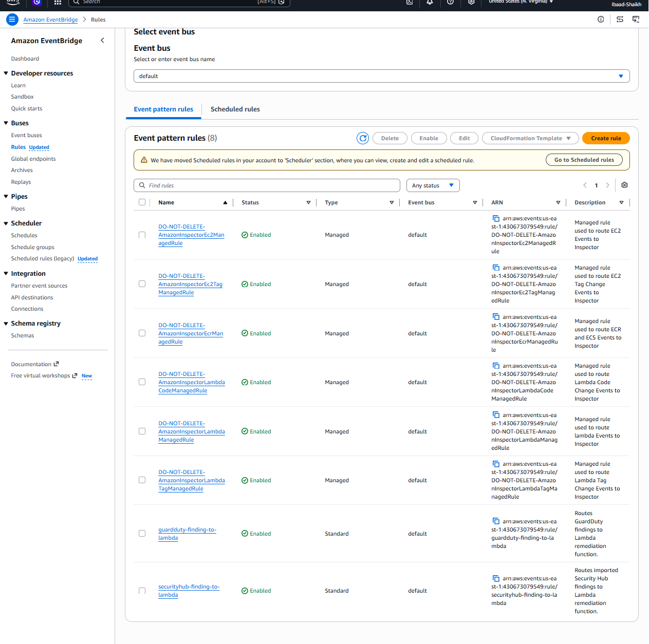
Task: Sort by Name column ascending arrow
Action: coord(225,203)
